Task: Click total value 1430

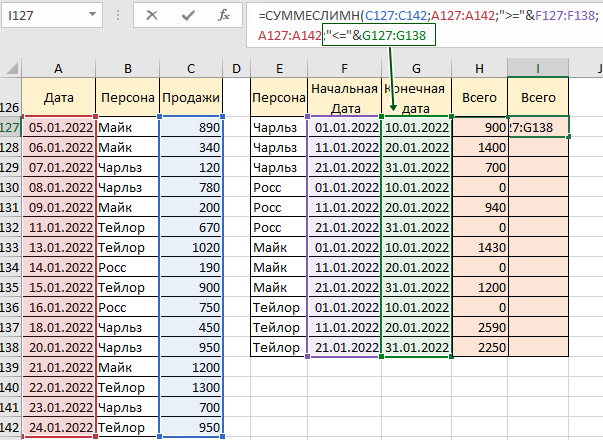Action: pos(480,248)
